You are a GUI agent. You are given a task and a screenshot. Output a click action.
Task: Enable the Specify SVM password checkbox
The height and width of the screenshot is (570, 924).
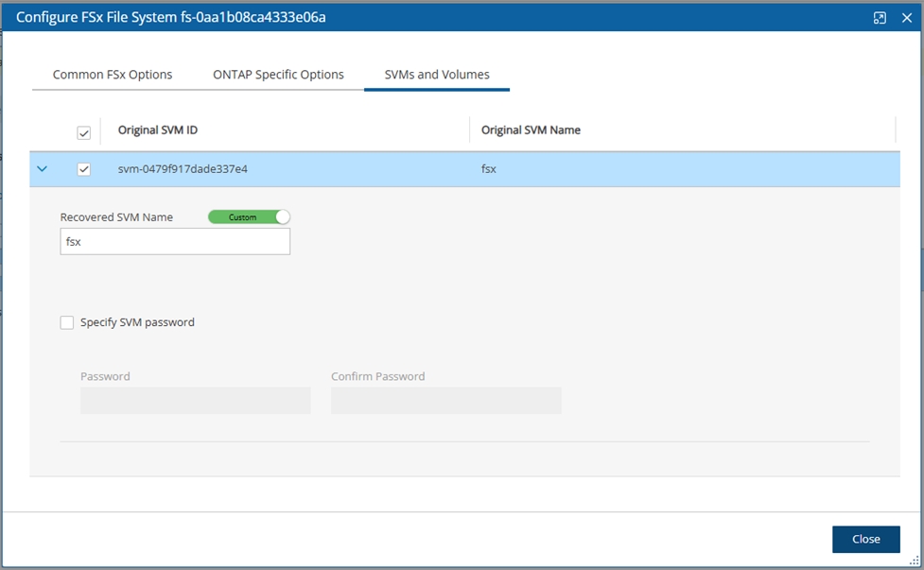pos(67,322)
